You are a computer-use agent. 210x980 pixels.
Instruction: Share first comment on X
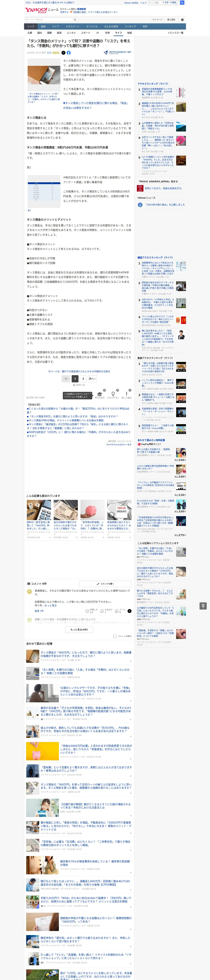130,611
